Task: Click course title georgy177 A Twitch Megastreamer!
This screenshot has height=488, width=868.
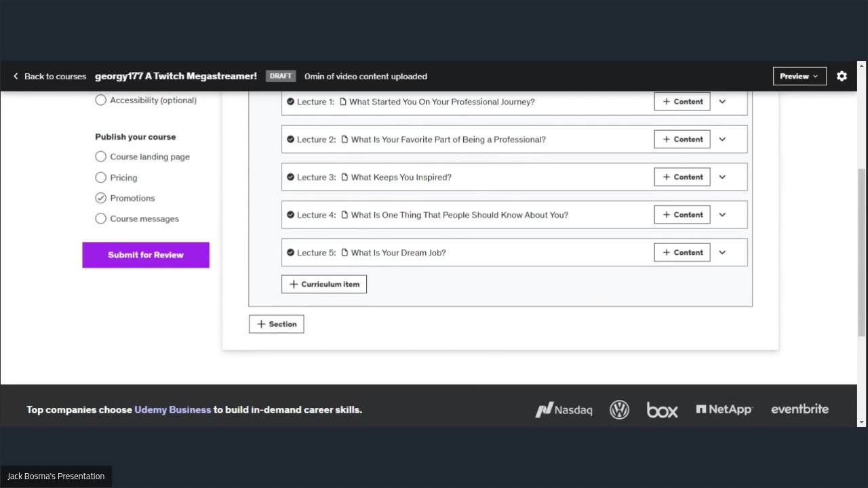Action: coord(176,77)
